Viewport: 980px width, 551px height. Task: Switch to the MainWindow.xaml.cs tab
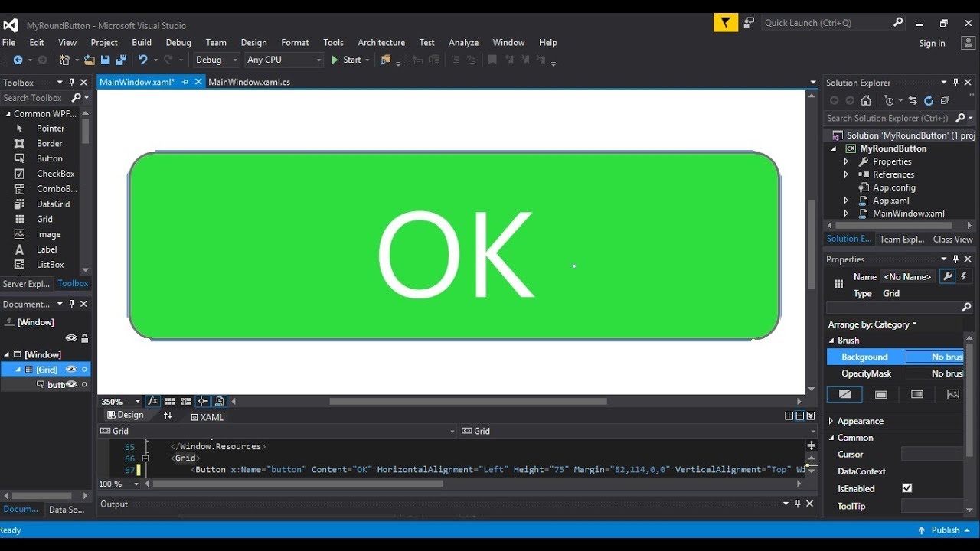pos(249,82)
